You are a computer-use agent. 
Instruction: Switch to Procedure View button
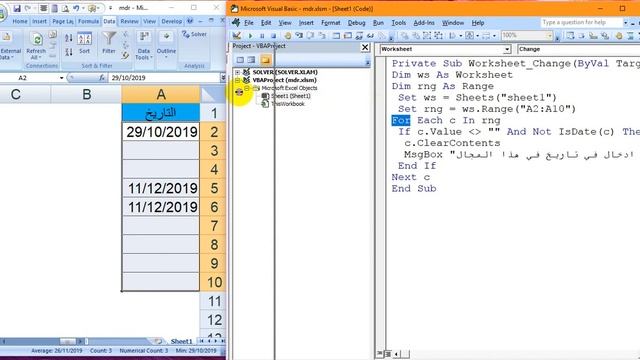tap(380, 353)
